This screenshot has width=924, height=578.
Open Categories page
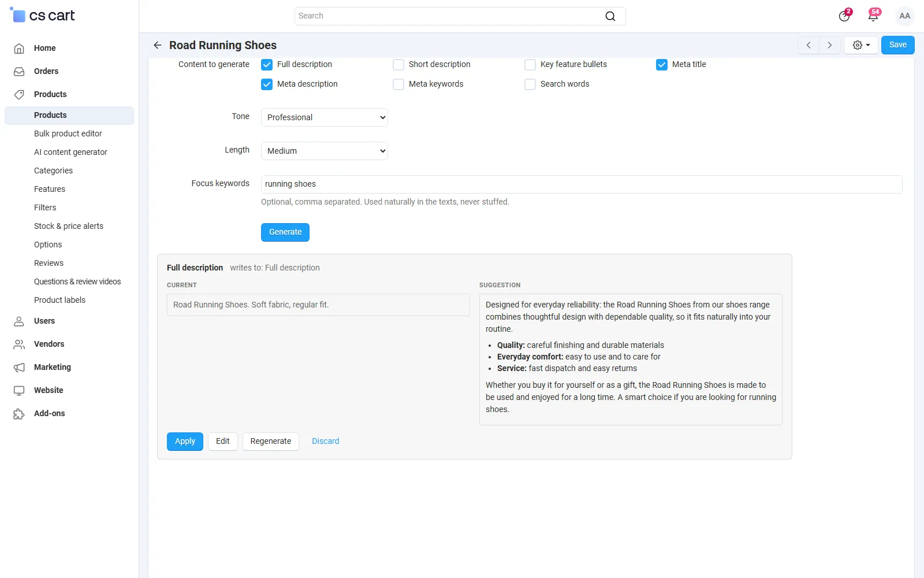click(53, 171)
